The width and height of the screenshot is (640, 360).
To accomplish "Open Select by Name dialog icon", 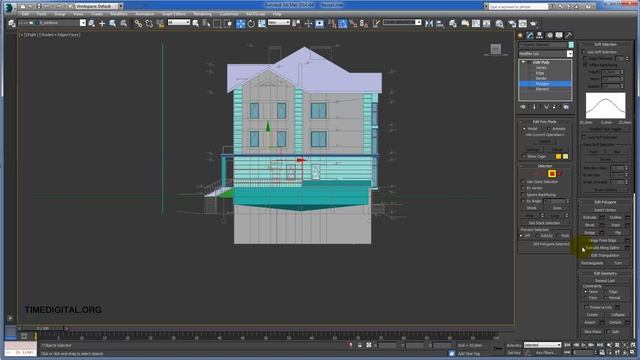I will point(207,24).
